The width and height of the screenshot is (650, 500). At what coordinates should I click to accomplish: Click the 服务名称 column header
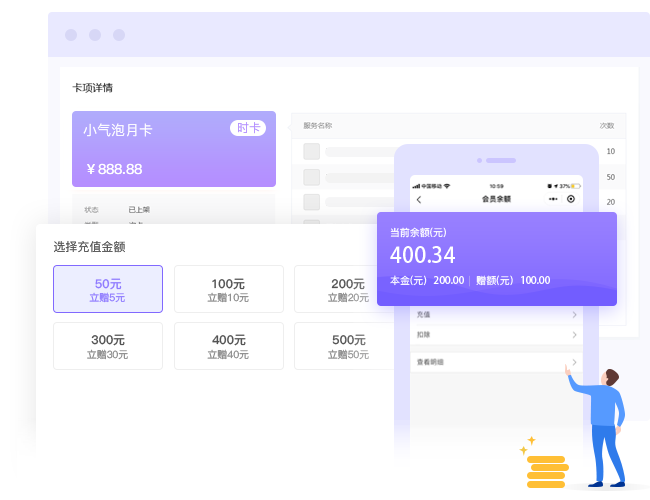(317, 126)
